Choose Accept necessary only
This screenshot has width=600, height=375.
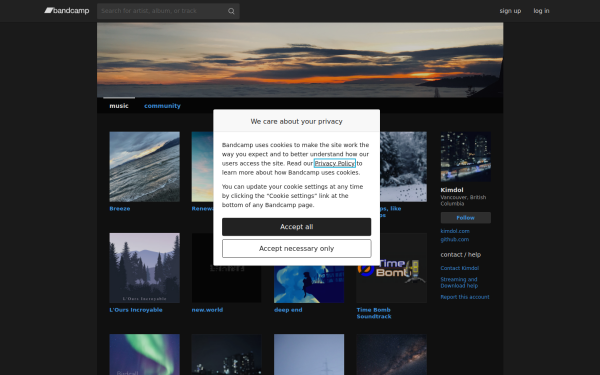pos(297,249)
